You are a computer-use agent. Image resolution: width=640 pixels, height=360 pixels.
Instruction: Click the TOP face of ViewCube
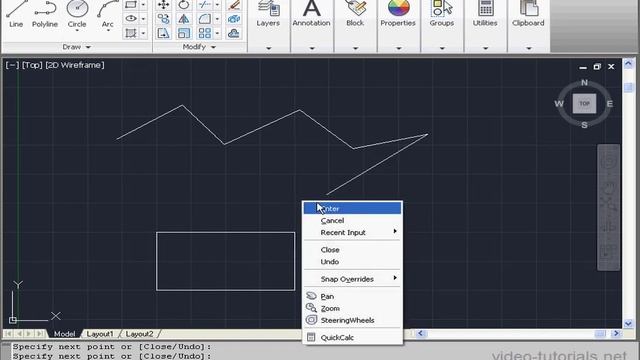(584, 104)
